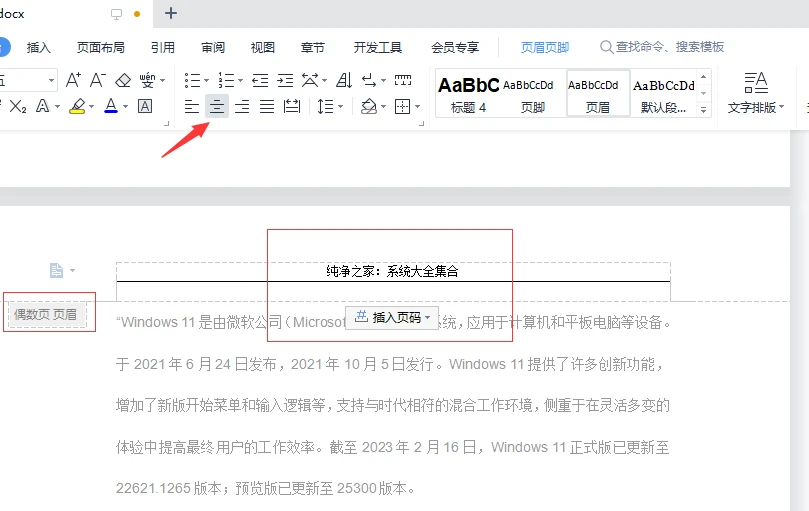The height and width of the screenshot is (511, 809).
Task: Open the 视图 tab
Action: point(263,47)
